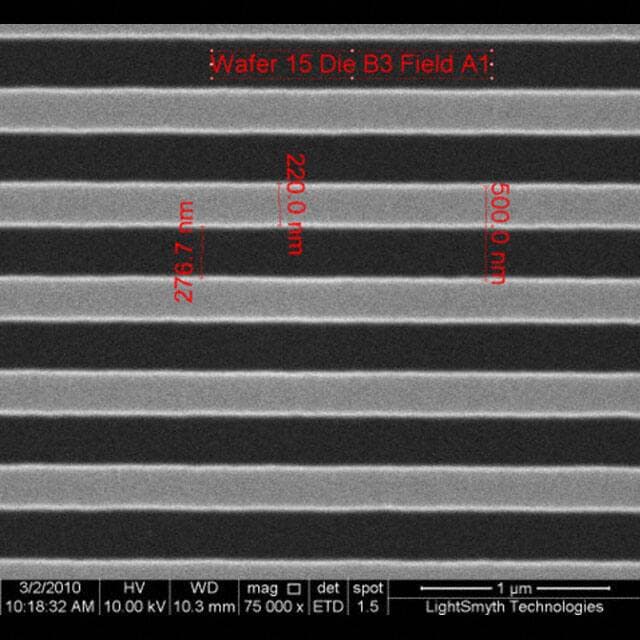Click the small square icon beside mag

pos(294,589)
